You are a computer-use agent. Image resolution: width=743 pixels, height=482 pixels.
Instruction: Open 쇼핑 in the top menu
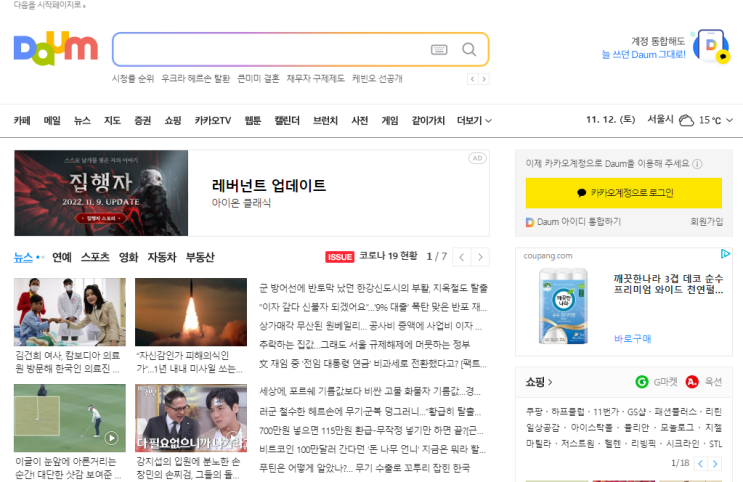[173, 121]
